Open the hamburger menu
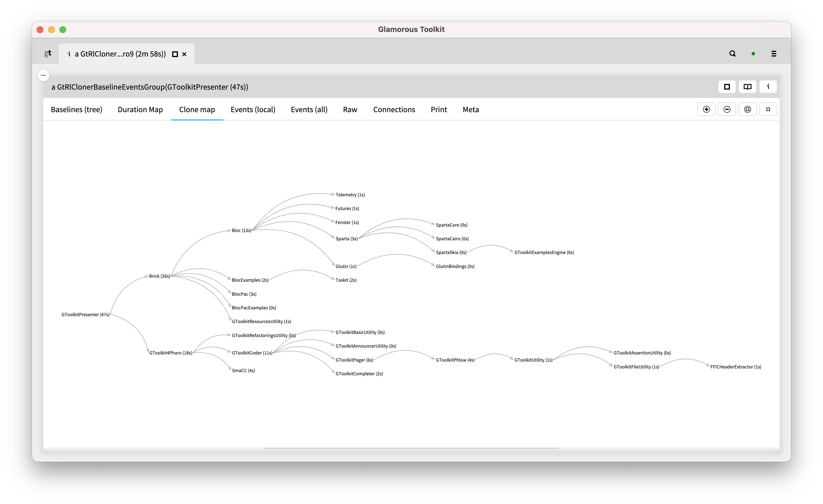Image resolution: width=823 pixels, height=504 pixels. tap(774, 53)
